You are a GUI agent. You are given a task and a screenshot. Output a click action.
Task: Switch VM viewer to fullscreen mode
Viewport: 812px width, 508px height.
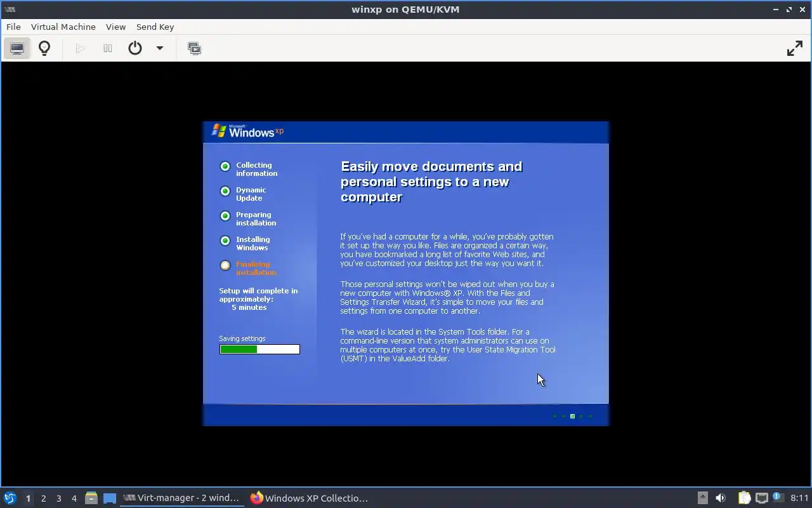point(794,48)
